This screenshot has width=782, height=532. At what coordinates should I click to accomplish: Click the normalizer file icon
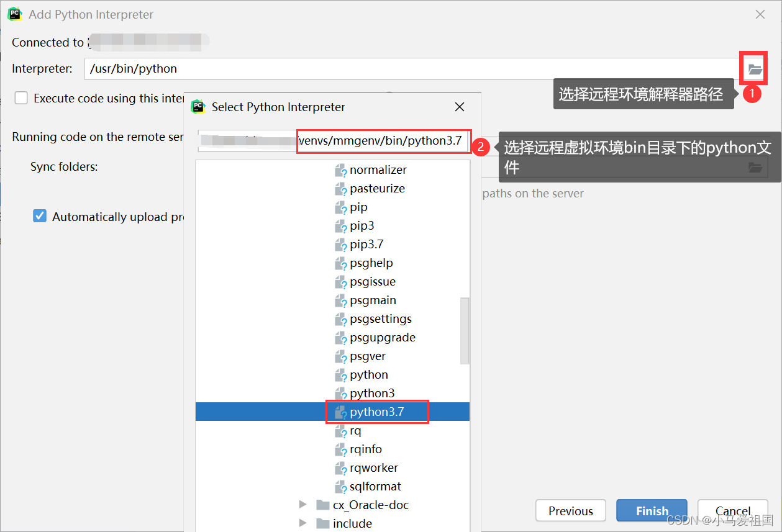pyautogui.click(x=340, y=170)
